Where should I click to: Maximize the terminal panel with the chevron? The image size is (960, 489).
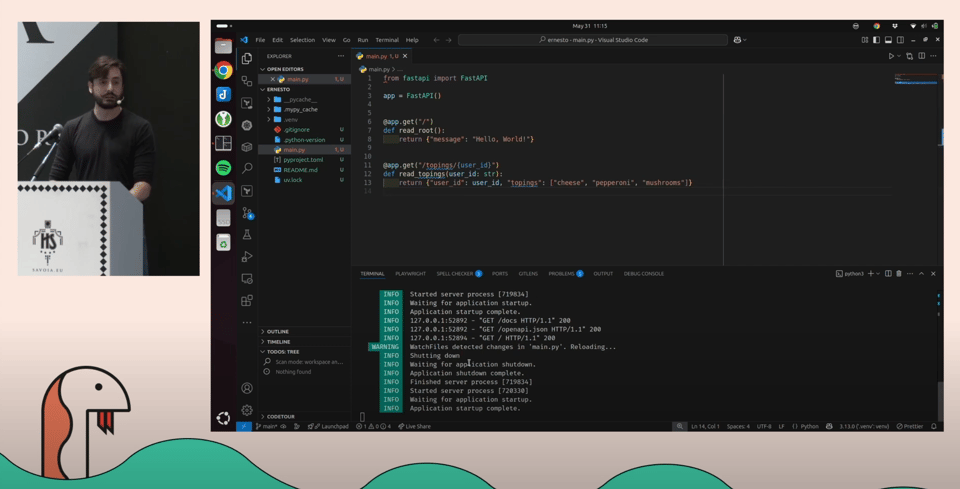(x=922, y=273)
